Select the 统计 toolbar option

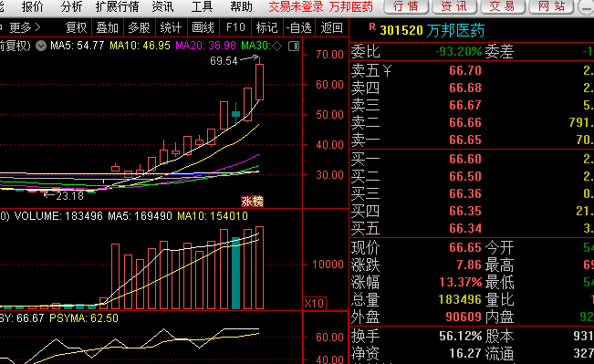tap(171, 27)
